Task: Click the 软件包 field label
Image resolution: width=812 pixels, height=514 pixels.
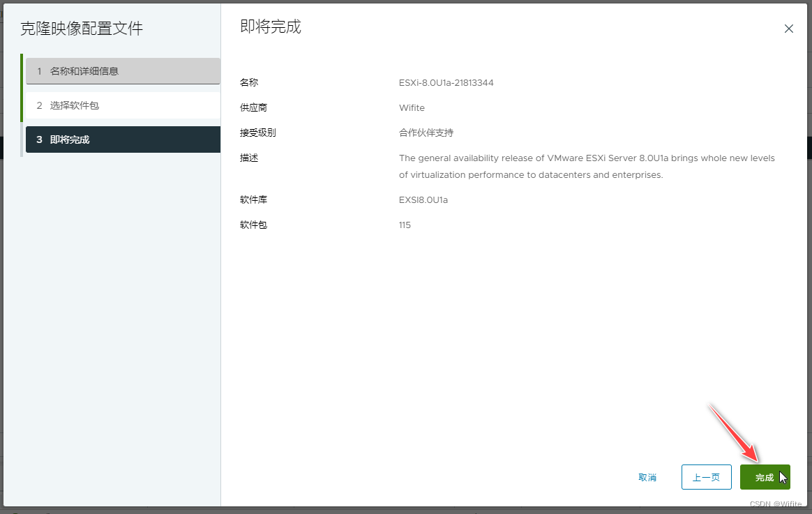Action: (254, 225)
